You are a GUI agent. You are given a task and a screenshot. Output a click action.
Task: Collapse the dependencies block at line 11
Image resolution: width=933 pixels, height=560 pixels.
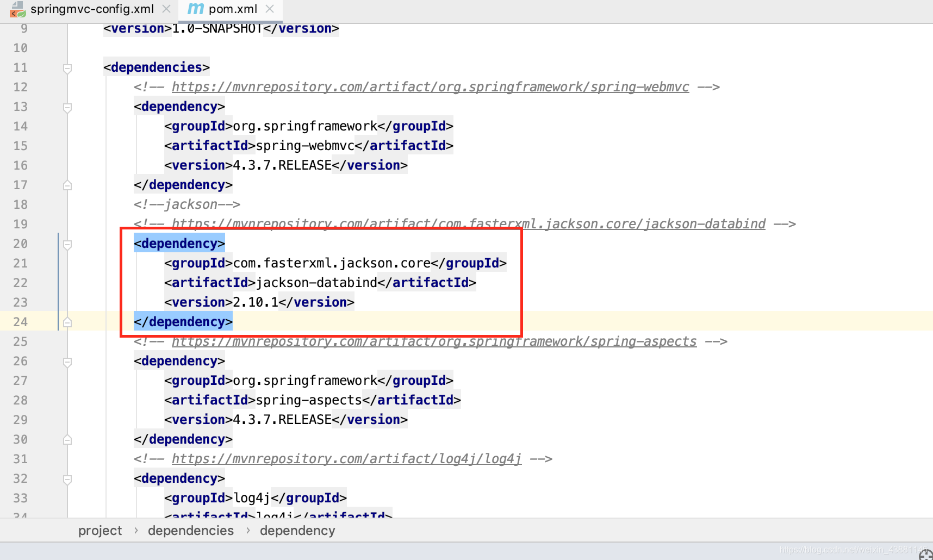[x=67, y=69]
